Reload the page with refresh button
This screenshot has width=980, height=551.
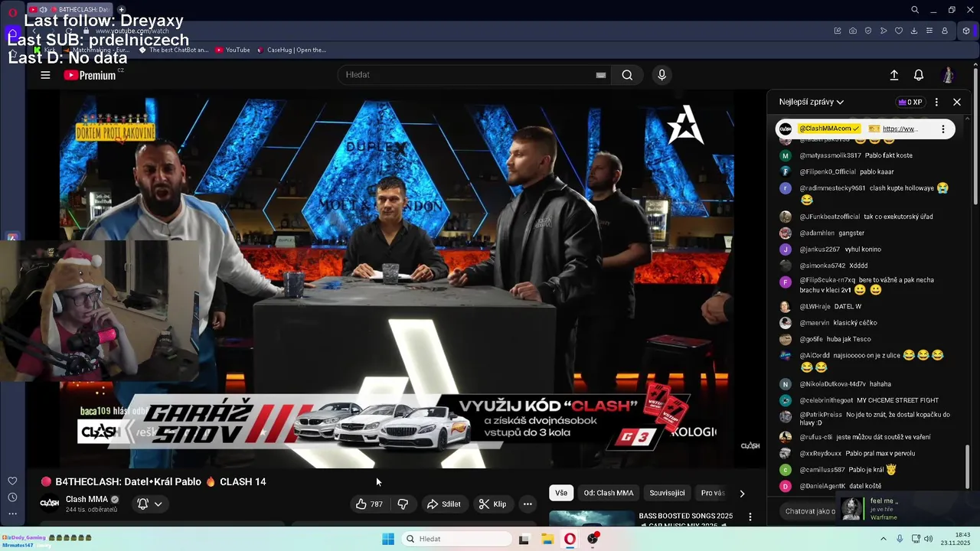[x=68, y=31]
